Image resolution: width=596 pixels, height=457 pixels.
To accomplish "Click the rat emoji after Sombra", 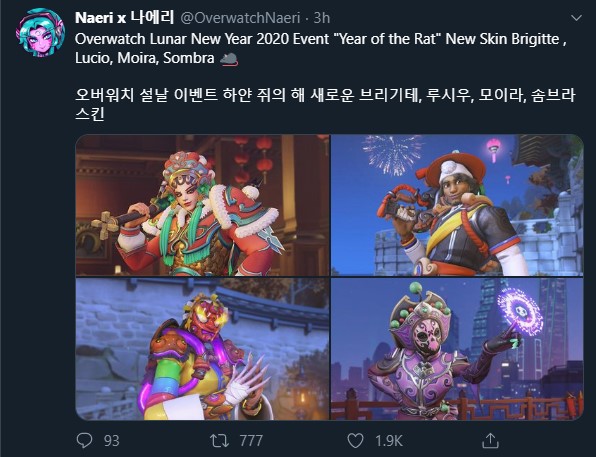I will pos(229,59).
